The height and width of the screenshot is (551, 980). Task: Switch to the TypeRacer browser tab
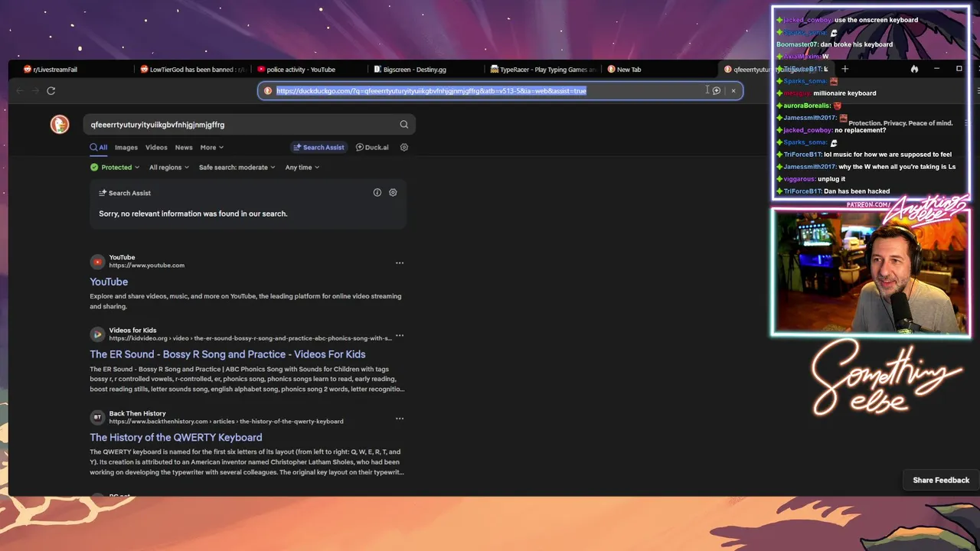coord(543,69)
